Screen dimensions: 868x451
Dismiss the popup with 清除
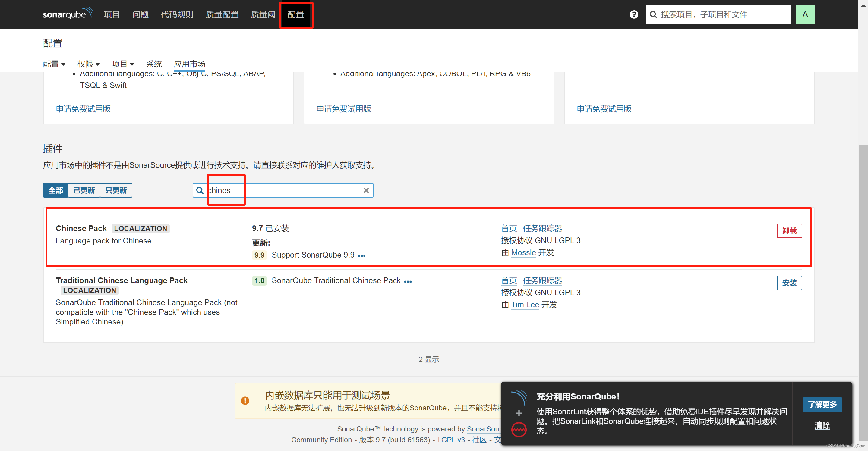(x=822, y=426)
